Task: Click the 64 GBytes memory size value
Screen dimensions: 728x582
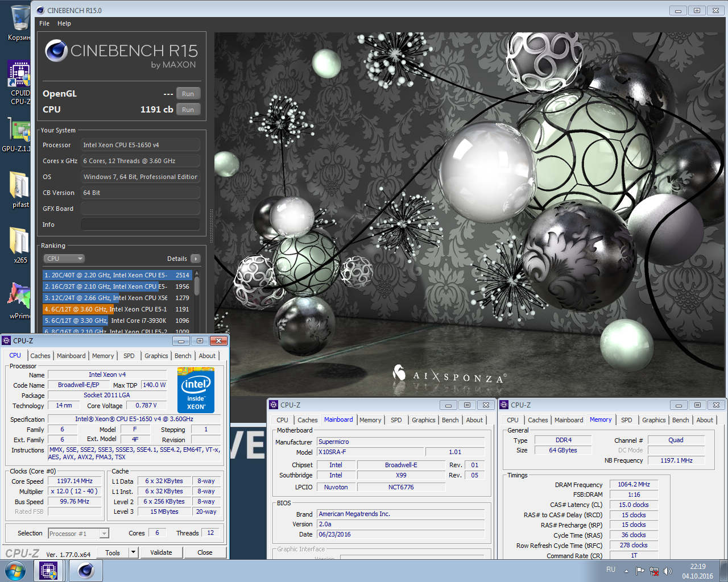Action: 563,450
